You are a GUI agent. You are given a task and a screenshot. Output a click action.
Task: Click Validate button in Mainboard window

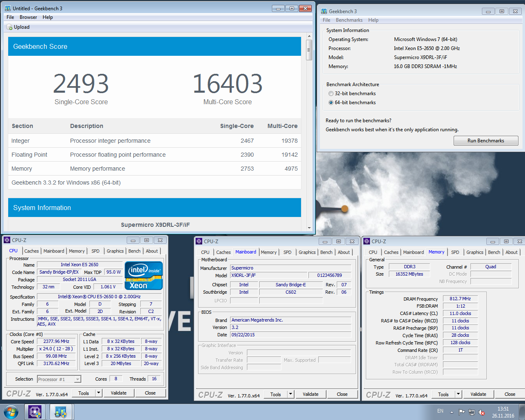(310, 394)
